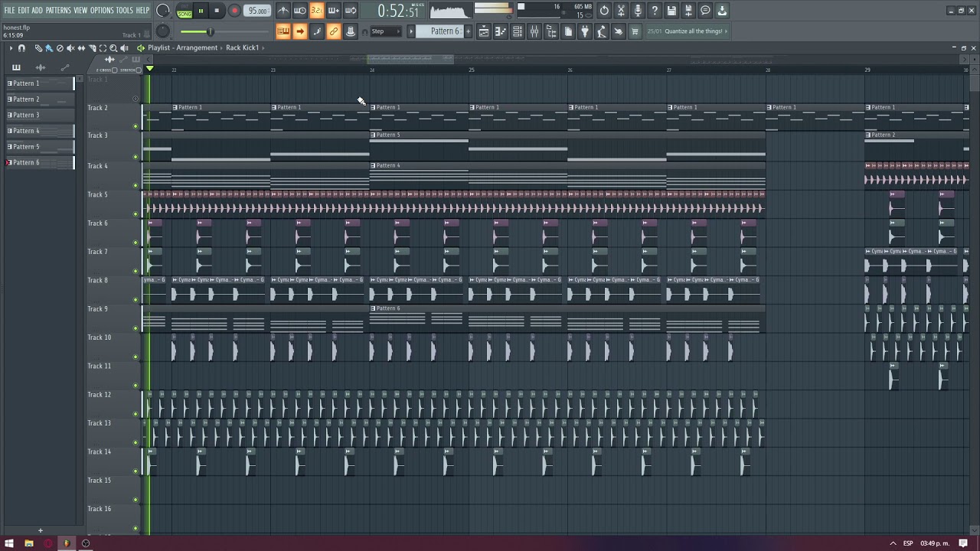980x551 pixels.
Task: Open the browser view icon
Action: coord(551,31)
